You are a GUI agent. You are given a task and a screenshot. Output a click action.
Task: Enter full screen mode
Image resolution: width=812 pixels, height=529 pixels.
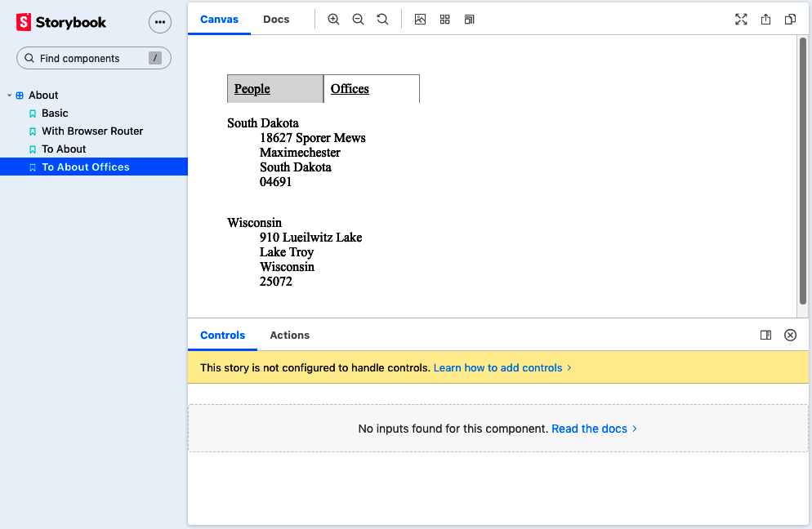741,20
